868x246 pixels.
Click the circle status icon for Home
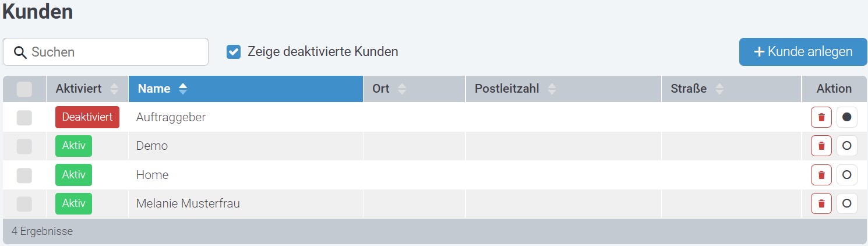[x=847, y=175]
